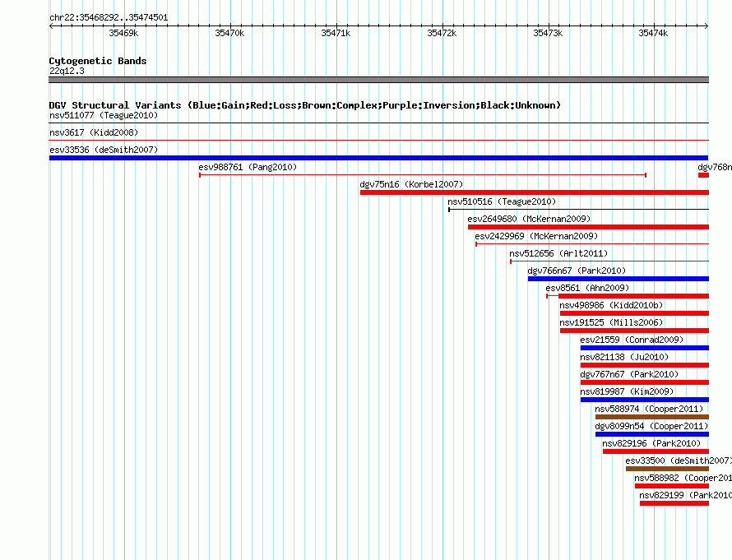Click the nsv821138 (Ju2010) label
Screen dimensions: 732x560
624,357
